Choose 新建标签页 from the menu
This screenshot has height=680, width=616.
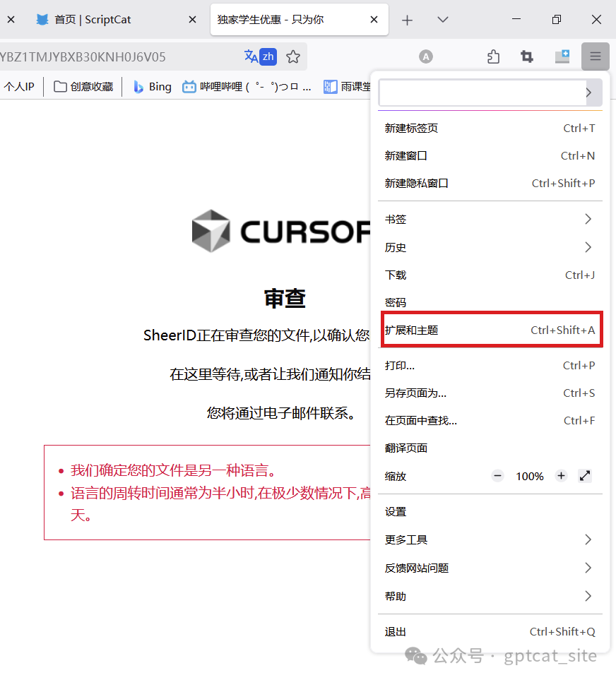coord(490,129)
